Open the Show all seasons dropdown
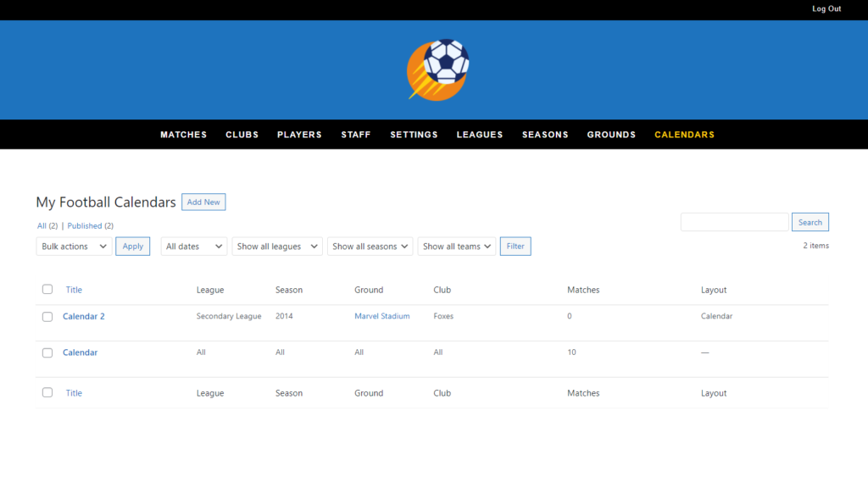868x488 pixels. 370,246
